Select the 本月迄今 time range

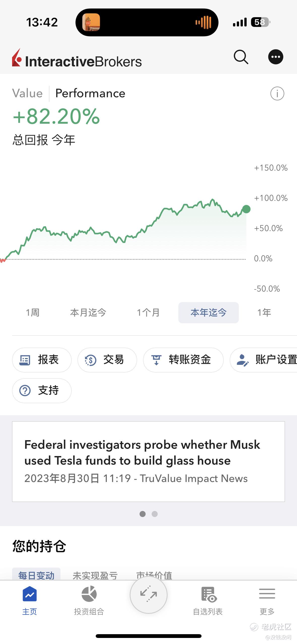[88, 312]
